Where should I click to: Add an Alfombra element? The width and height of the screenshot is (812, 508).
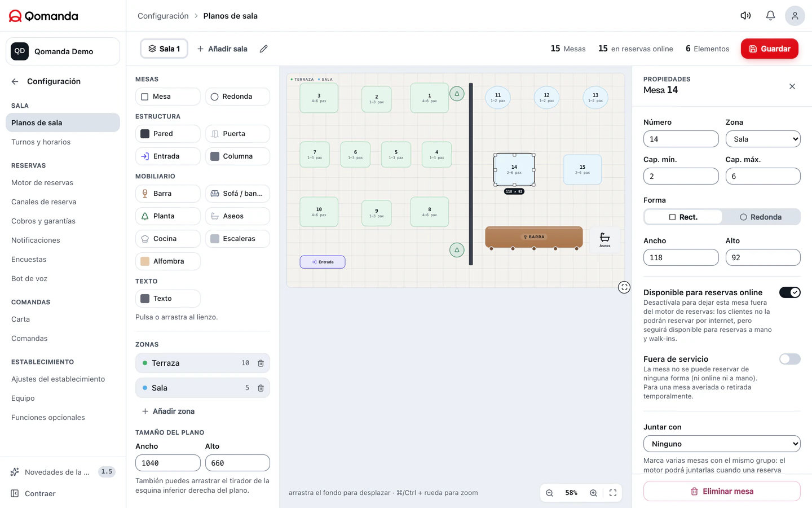point(168,261)
